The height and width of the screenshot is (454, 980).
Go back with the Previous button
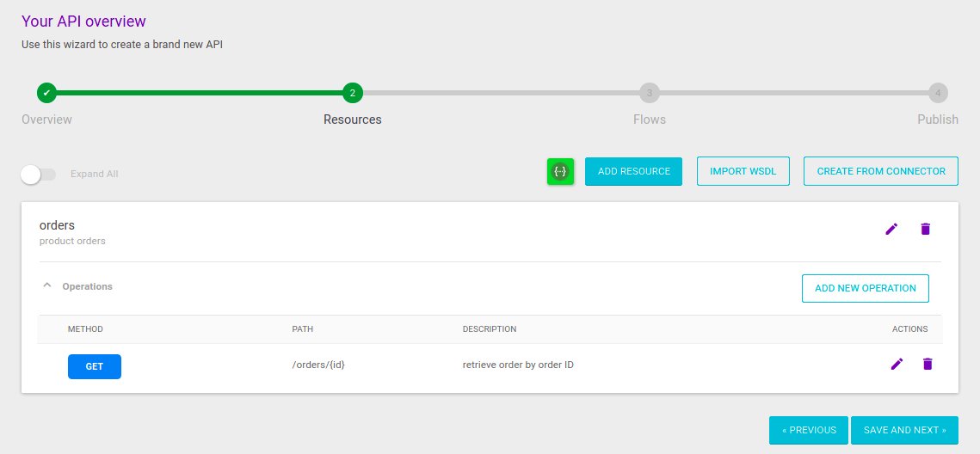808,431
